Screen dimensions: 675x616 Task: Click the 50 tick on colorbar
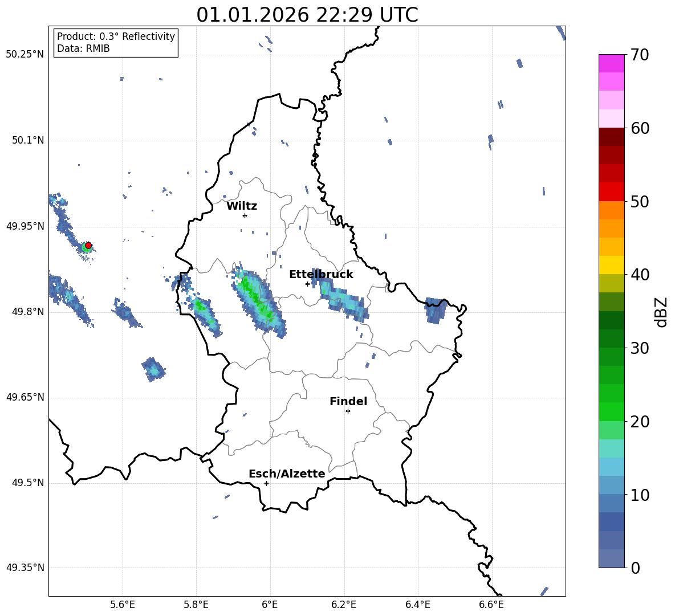pyautogui.click(x=640, y=201)
